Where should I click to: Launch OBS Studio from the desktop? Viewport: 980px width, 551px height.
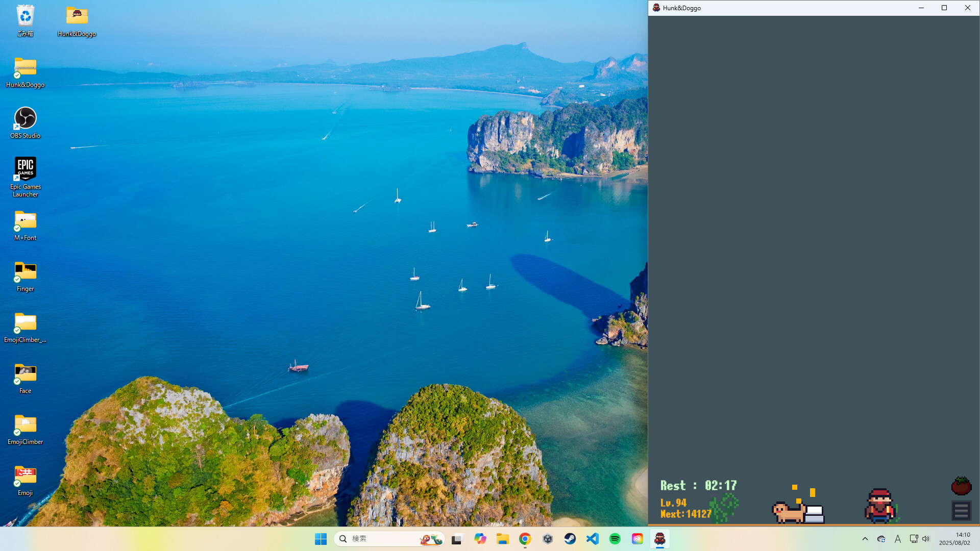(x=25, y=118)
